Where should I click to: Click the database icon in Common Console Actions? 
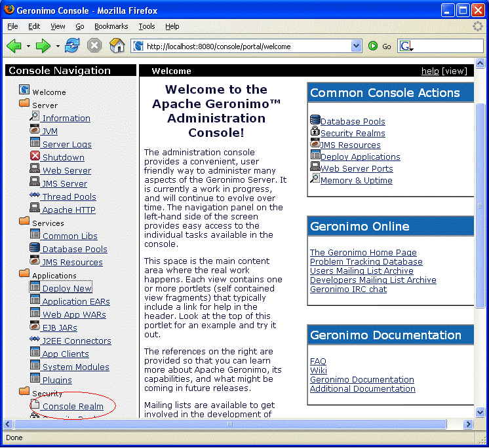(x=315, y=119)
